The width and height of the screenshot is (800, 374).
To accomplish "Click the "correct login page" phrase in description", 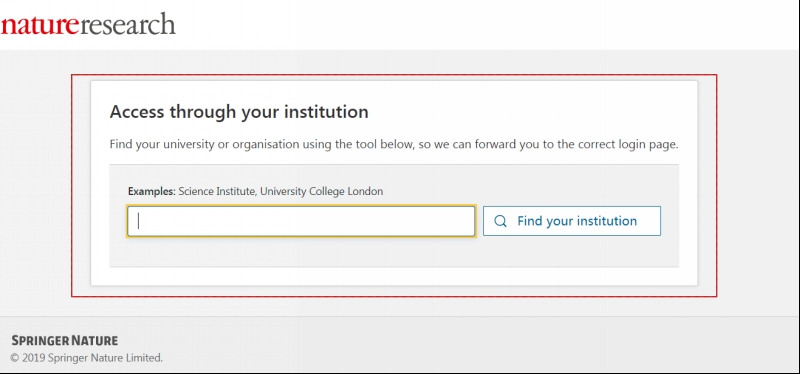I will click(628, 144).
